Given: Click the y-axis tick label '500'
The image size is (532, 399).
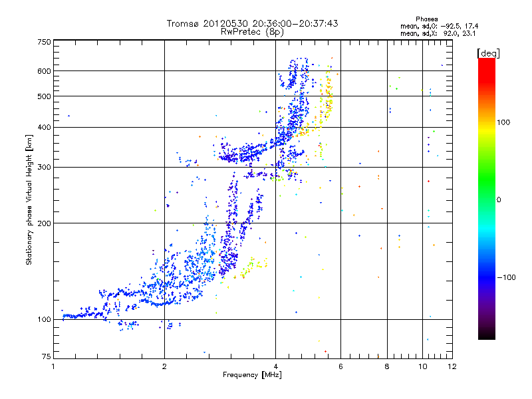Looking at the screenshot, I should (x=44, y=96).
